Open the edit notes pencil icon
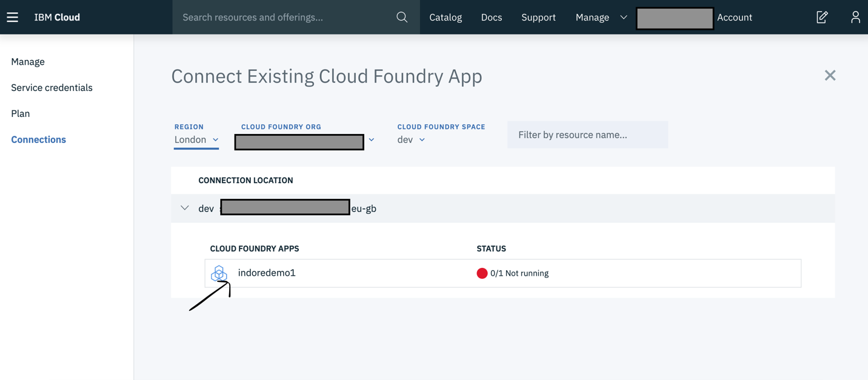This screenshot has height=380, width=868. [x=822, y=17]
